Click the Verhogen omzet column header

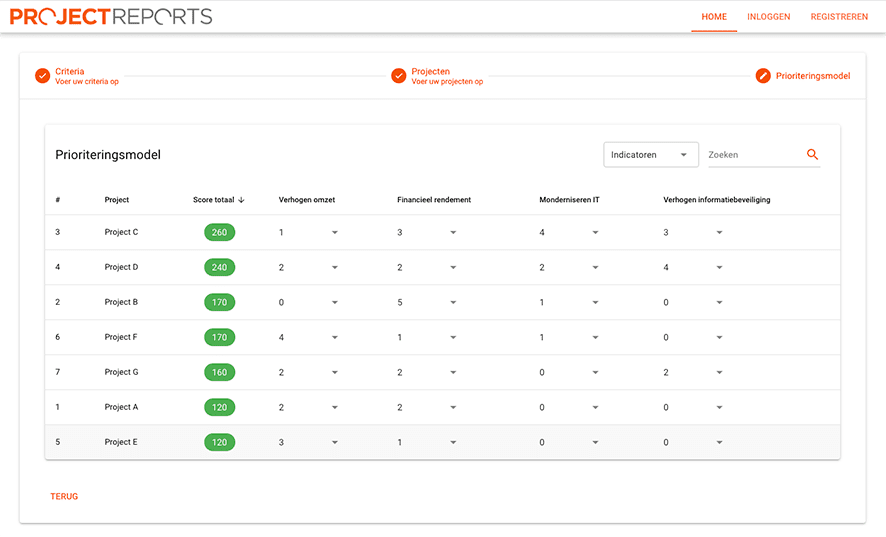pyautogui.click(x=307, y=200)
